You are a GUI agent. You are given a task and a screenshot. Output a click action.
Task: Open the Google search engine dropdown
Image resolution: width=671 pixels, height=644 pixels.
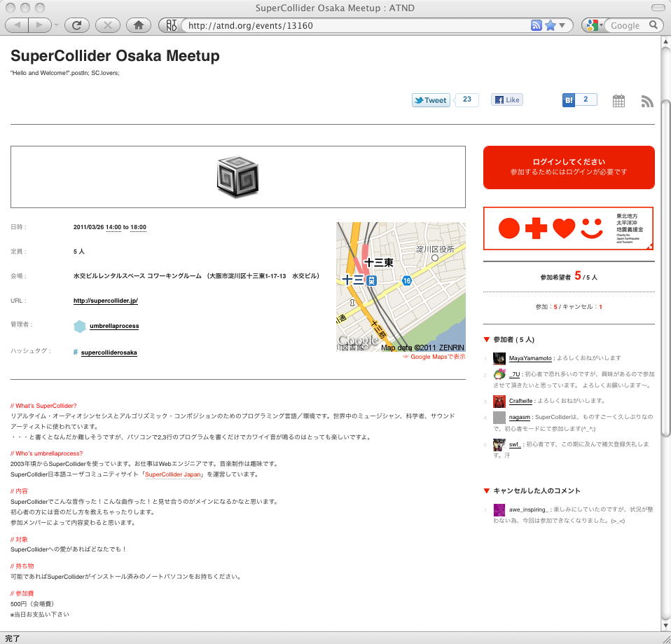click(x=594, y=25)
